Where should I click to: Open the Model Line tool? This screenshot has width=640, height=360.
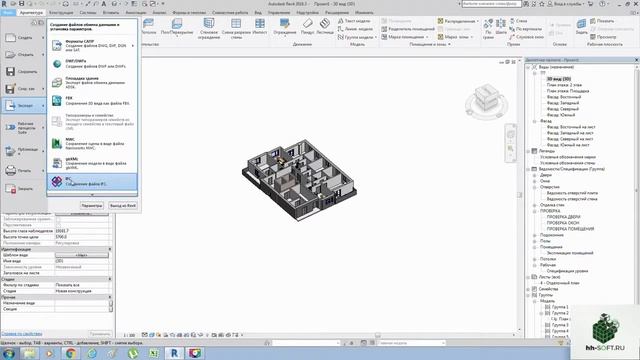tap(355, 29)
